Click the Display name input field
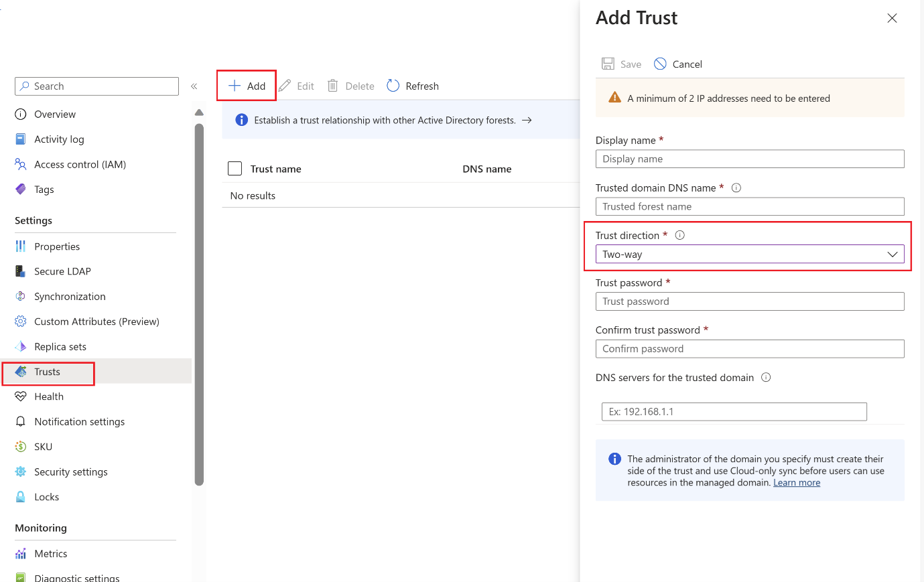The width and height of the screenshot is (924, 582). click(749, 159)
